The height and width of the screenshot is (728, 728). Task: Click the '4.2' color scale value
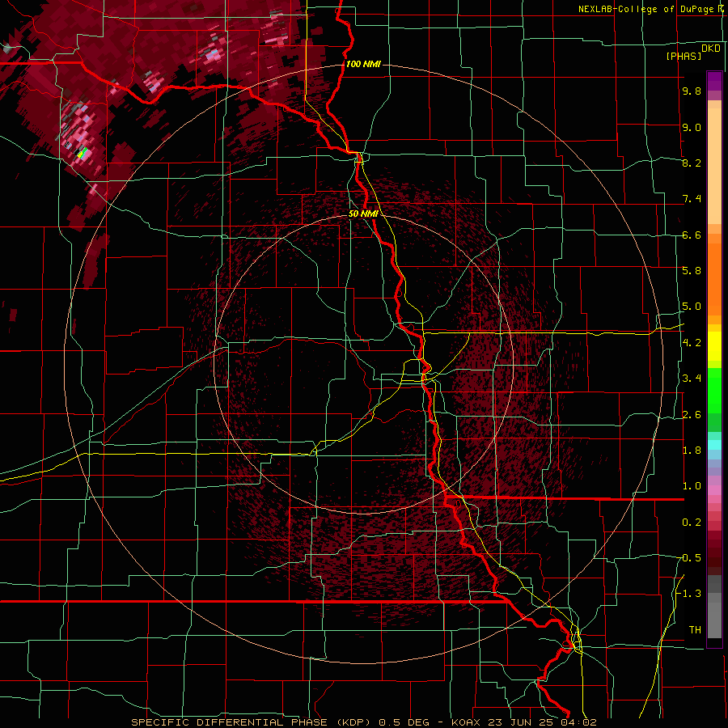[x=692, y=343]
